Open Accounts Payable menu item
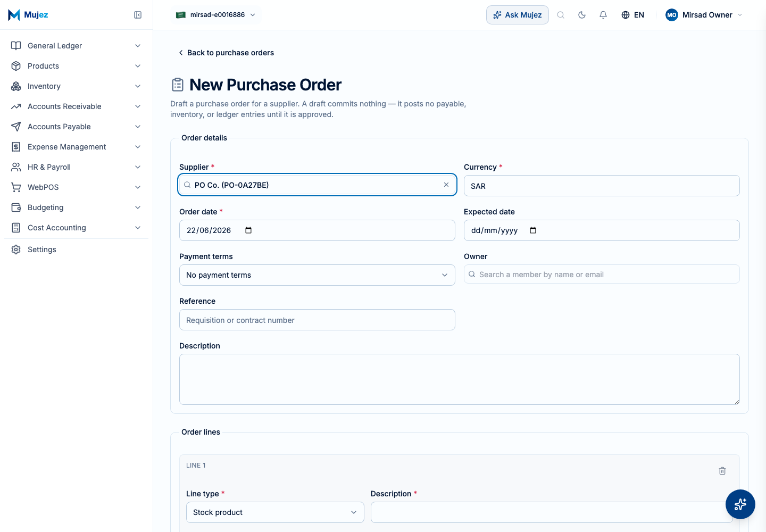This screenshot has height=532, width=766. point(77,127)
